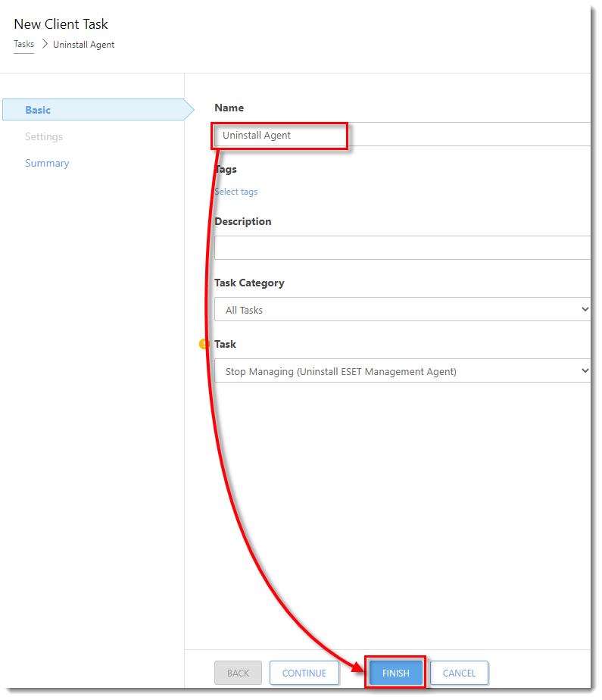602x700 pixels.
Task: Click the yellow warning icon beside Task
Action: pos(204,344)
